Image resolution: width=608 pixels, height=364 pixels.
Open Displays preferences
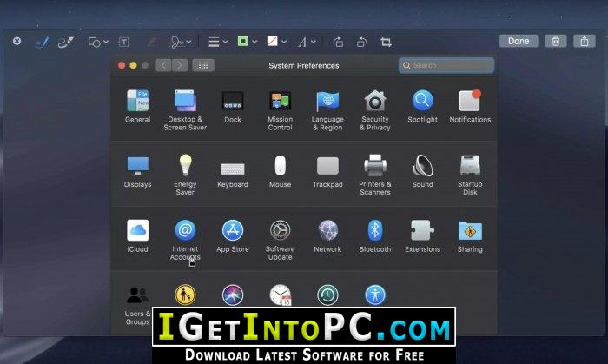click(x=137, y=172)
